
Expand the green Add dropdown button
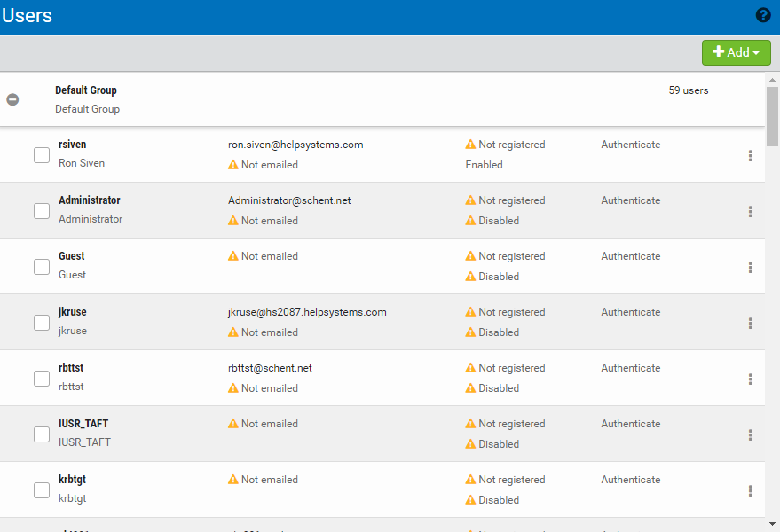point(736,53)
